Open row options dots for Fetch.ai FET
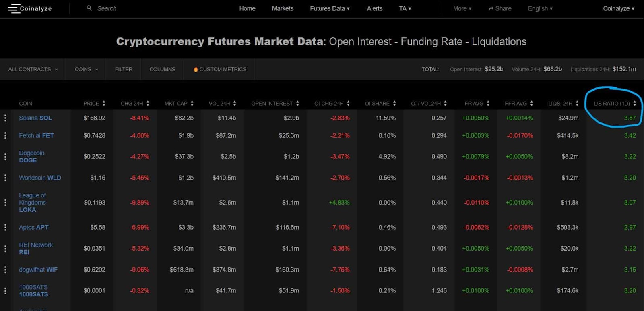Screen dimensions: 644x311 click(x=5, y=136)
